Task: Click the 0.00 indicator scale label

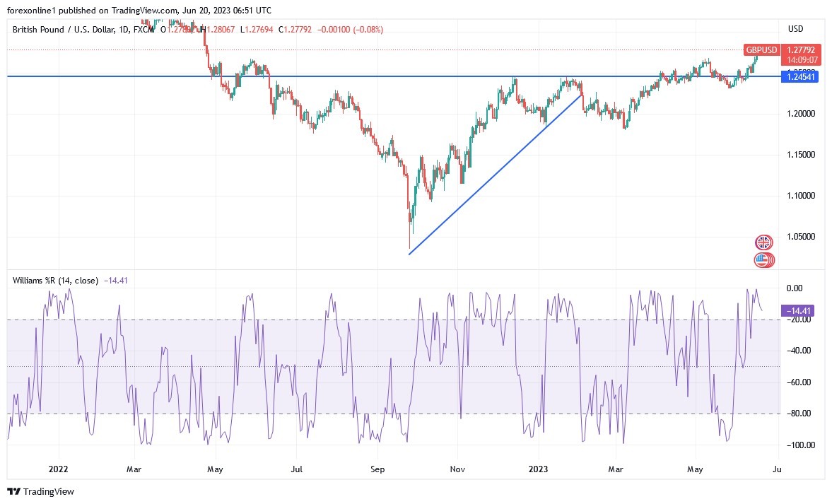Action: click(795, 288)
